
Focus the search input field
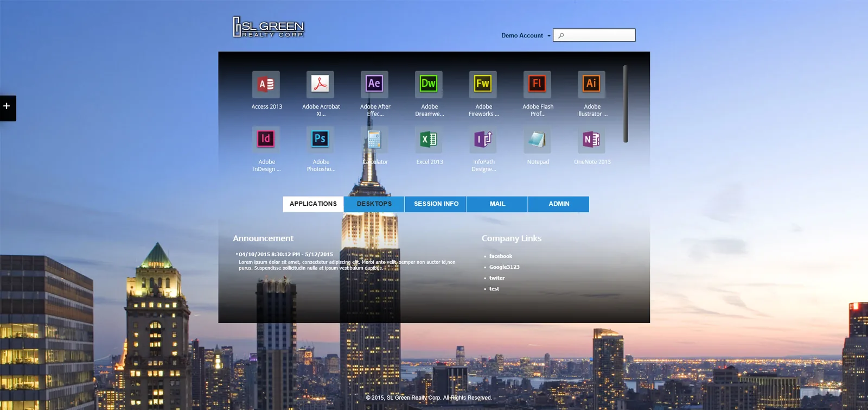pos(594,35)
